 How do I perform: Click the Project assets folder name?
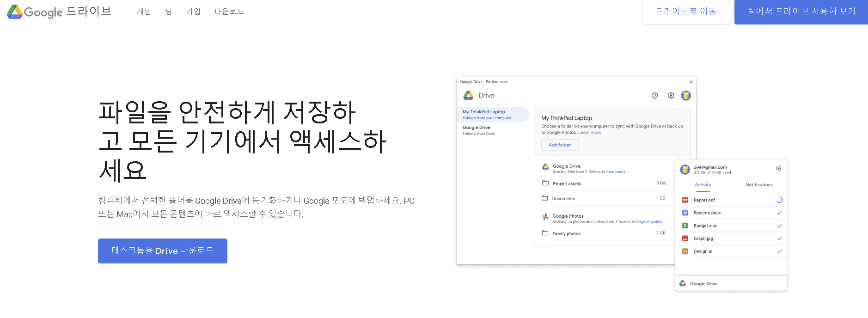pyautogui.click(x=567, y=184)
